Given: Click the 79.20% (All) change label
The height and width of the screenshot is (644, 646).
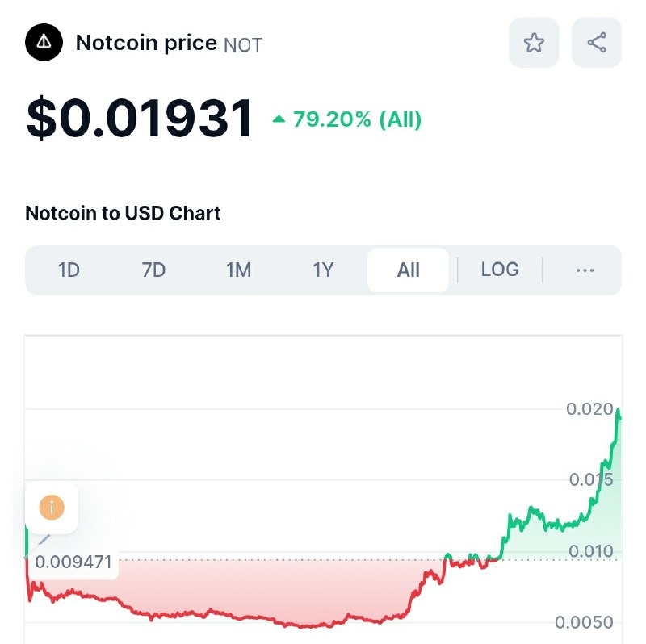Looking at the screenshot, I should point(357,119).
